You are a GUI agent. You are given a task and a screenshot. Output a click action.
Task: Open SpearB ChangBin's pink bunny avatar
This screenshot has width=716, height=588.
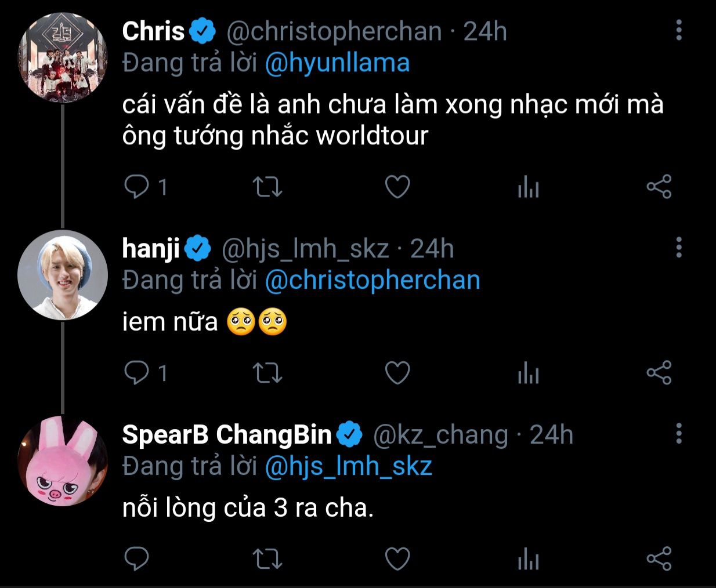63,461
